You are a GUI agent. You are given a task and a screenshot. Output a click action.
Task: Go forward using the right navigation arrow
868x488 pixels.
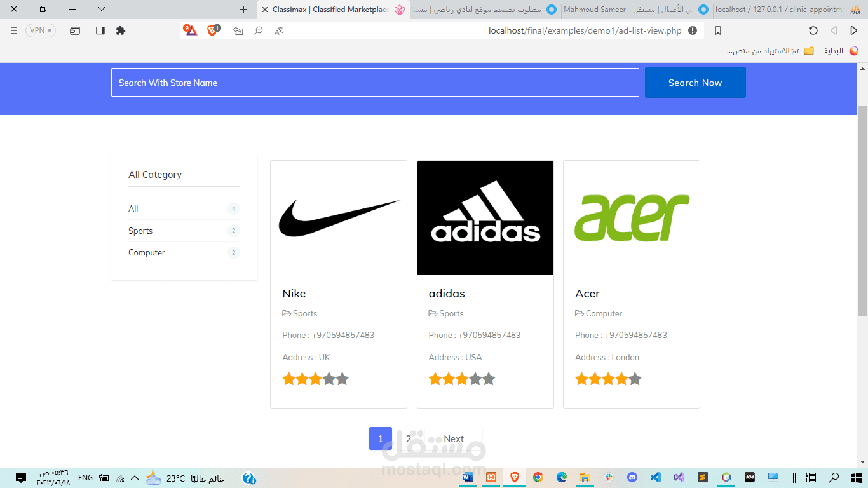tap(853, 30)
